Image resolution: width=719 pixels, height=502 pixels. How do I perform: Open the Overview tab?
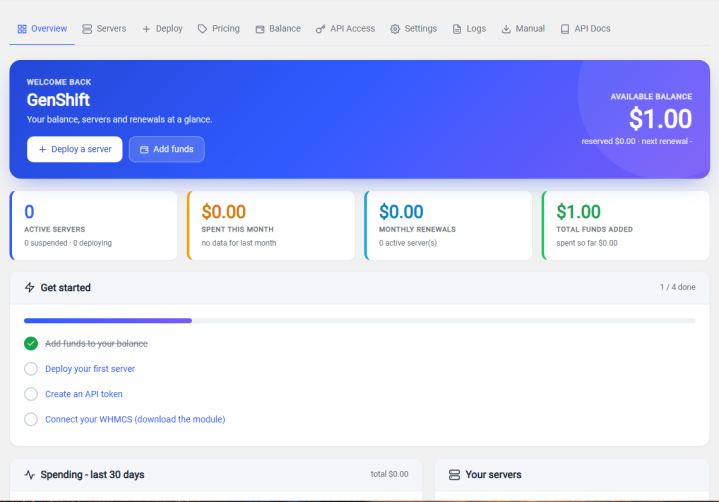pos(42,29)
